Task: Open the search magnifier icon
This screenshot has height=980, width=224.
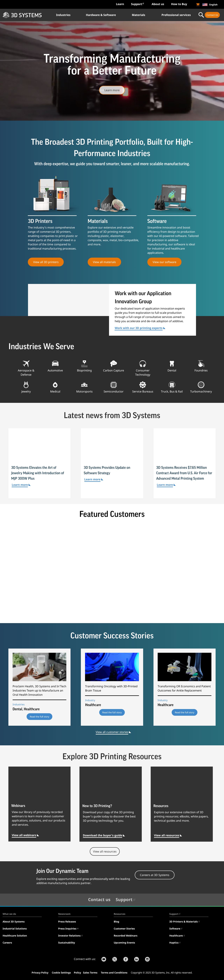Action: coord(201,15)
